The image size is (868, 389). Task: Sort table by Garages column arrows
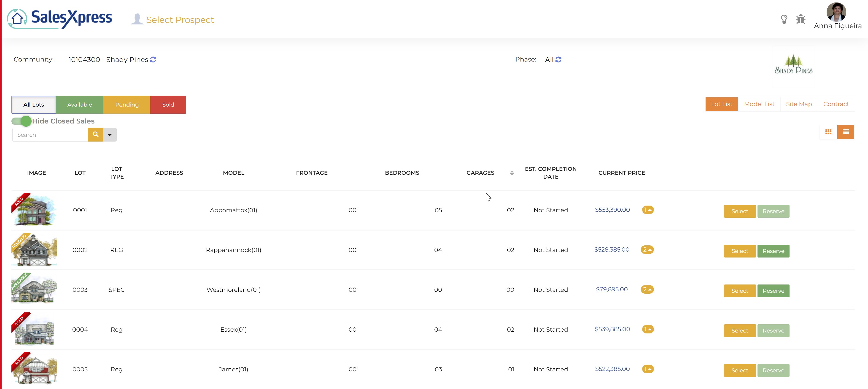[x=512, y=173]
